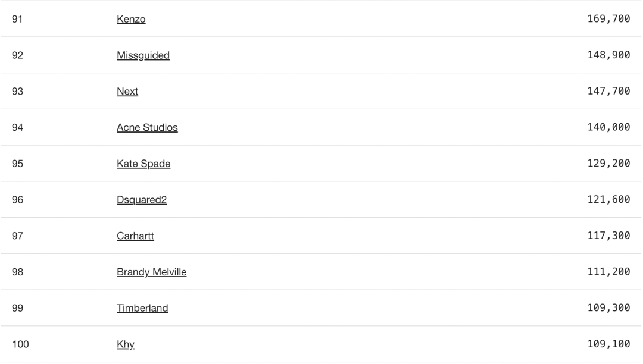Click rank number 96 cell
643x364 pixels.
[x=18, y=200]
